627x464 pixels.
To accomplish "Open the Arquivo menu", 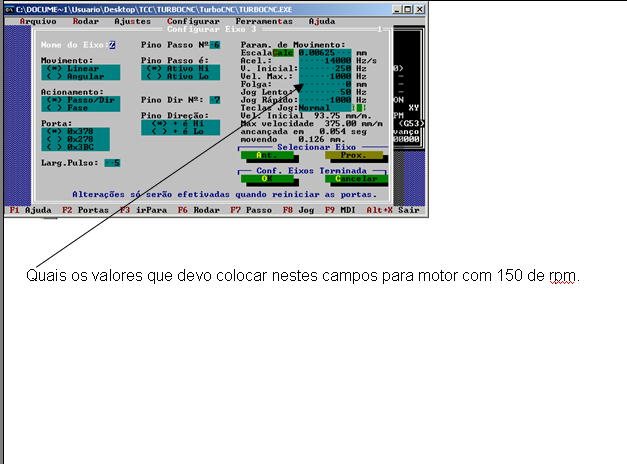I will click(38, 21).
